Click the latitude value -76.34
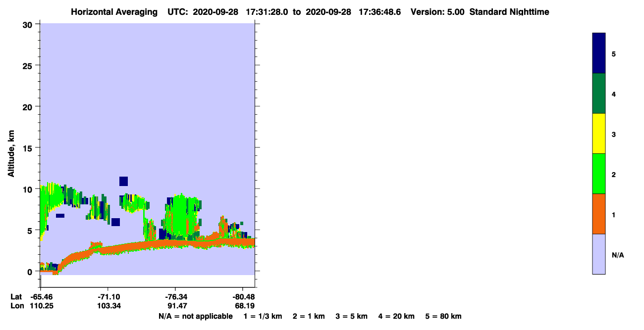The height and width of the screenshot is (330, 644). pyautogui.click(x=176, y=296)
